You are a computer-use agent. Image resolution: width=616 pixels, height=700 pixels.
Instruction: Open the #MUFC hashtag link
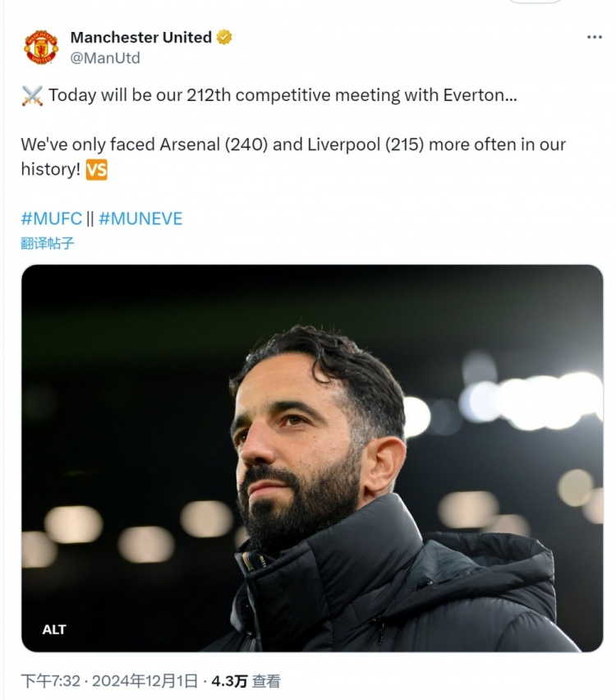point(51,219)
